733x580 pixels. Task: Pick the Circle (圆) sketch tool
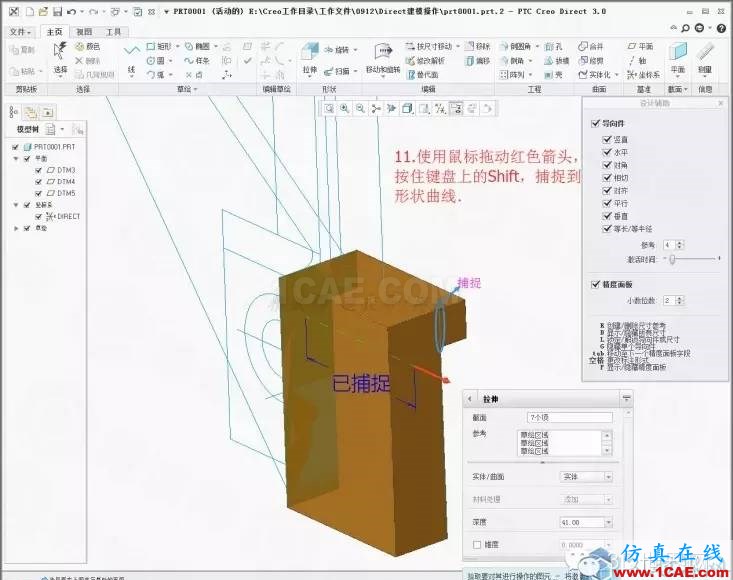tap(156, 61)
